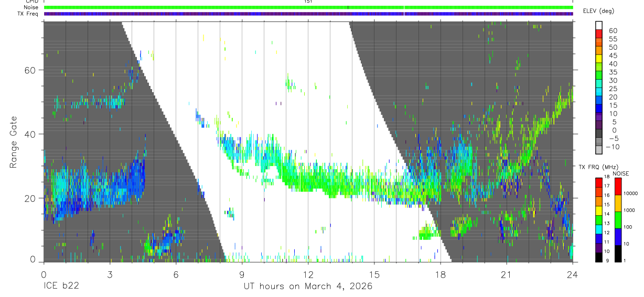Image resolution: width=644 pixels, height=297 pixels.
Task: Click the "6" tick on the UT hours axis
Action: [x=176, y=274]
